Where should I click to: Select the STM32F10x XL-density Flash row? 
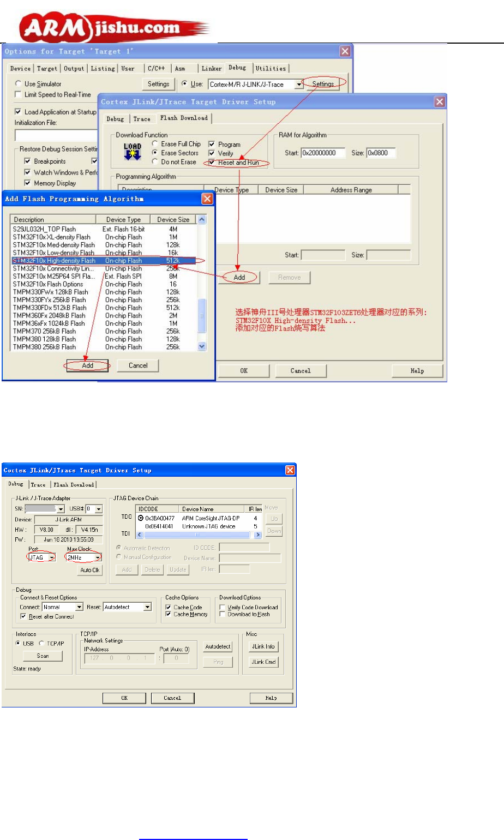click(x=104, y=237)
